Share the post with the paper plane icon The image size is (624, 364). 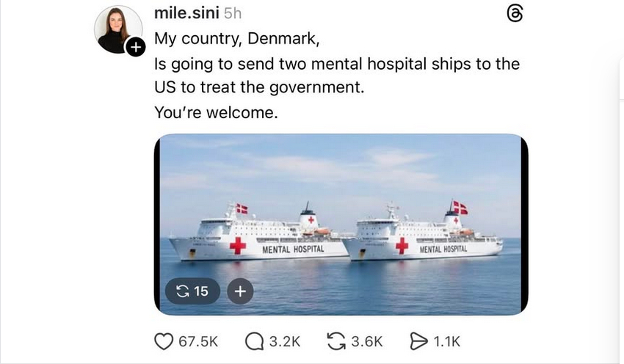tap(418, 341)
